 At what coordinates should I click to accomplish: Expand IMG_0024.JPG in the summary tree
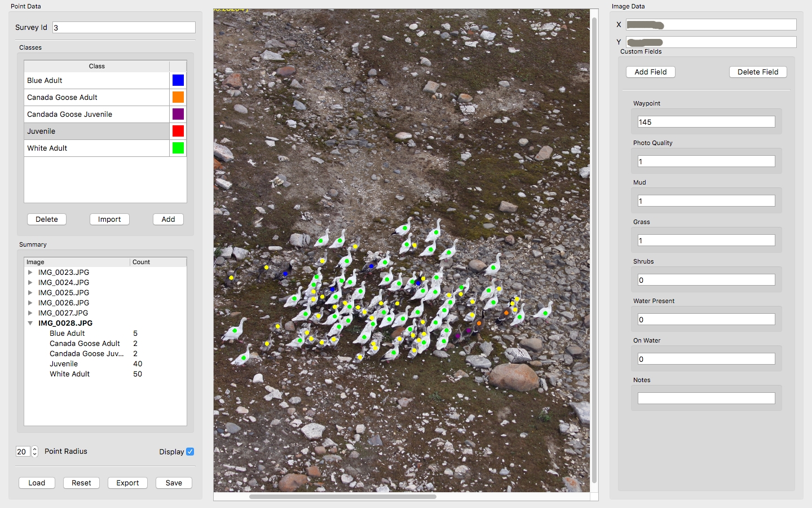coord(30,282)
